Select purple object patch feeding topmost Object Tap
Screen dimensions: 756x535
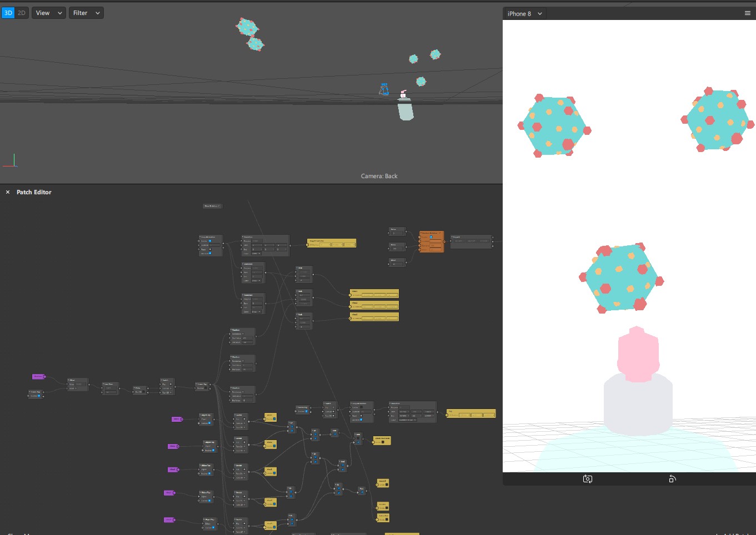pyautogui.click(x=177, y=419)
